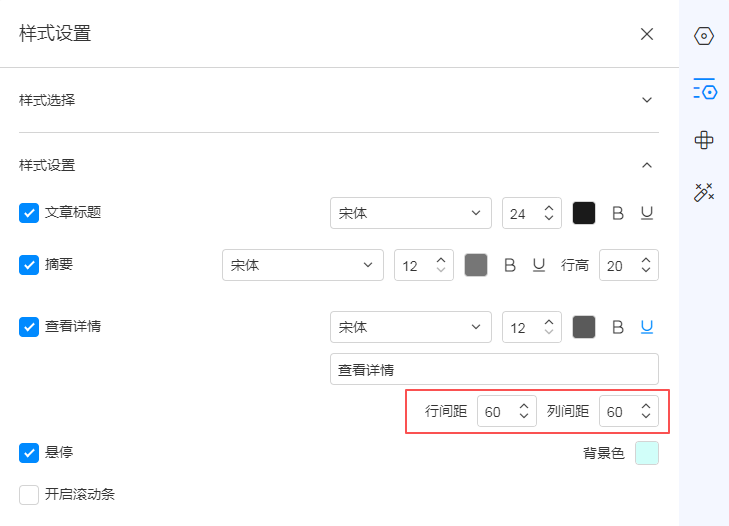Image resolution: width=729 pixels, height=526 pixels.
Task: Open the 文章标题 font dropdown (宋体)
Action: pos(410,213)
